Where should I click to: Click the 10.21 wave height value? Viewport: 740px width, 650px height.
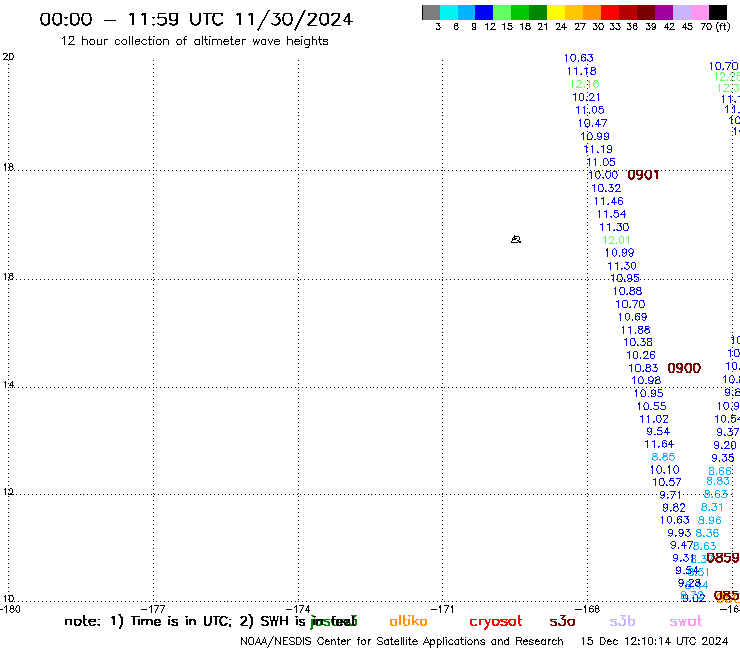[x=586, y=97]
